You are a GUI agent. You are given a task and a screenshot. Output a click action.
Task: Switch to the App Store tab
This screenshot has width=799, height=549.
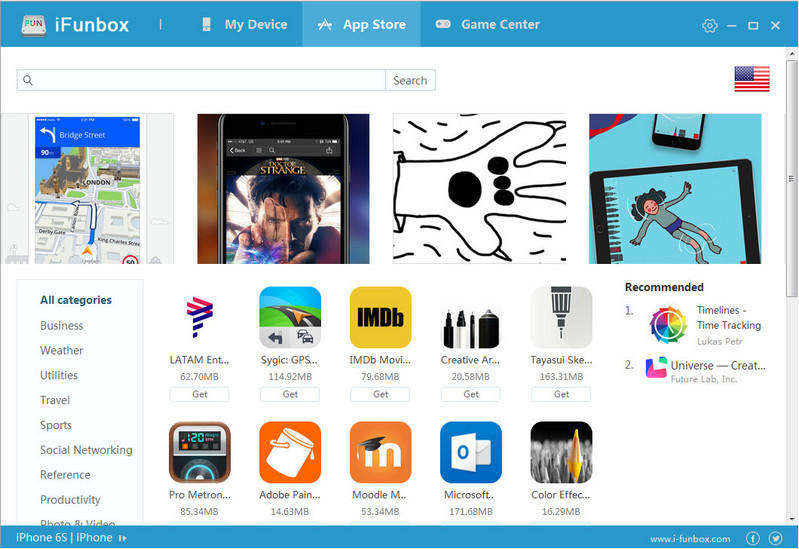pyautogui.click(x=361, y=24)
